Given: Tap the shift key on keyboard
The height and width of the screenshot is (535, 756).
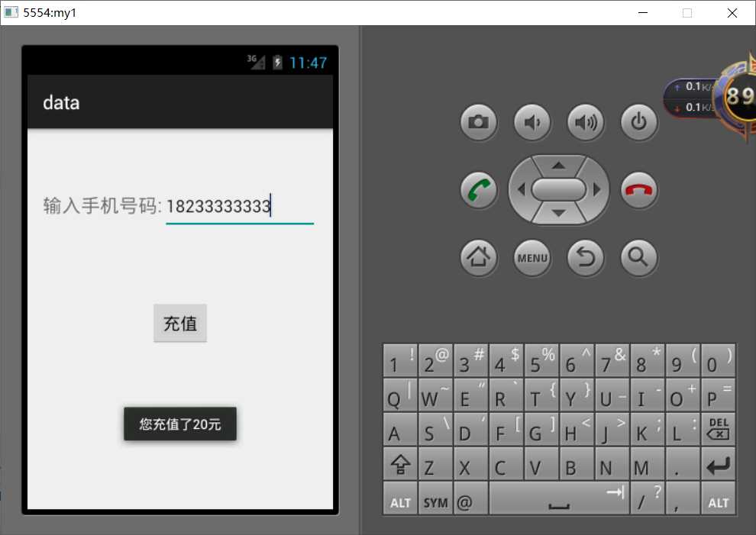Looking at the screenshot, I should pyautogui.click(x=400, y=464).
